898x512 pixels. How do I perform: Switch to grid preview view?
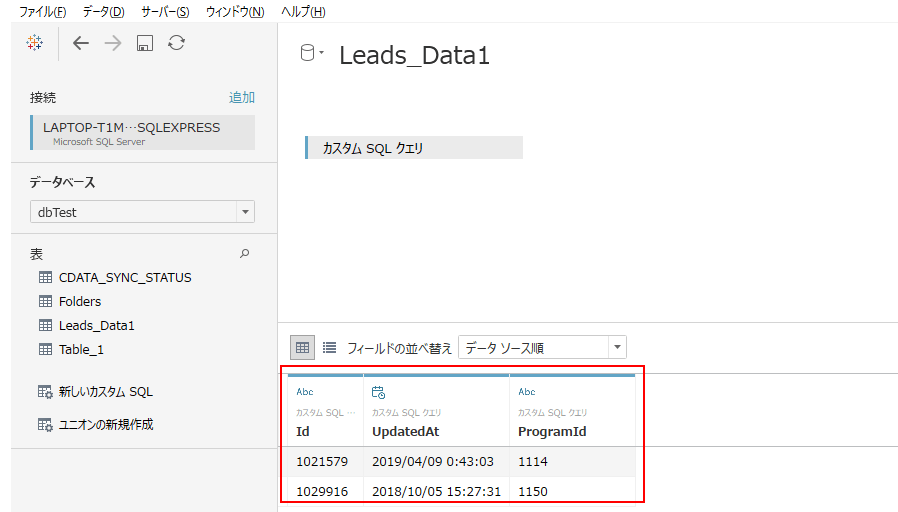click(x=302, y=348)
